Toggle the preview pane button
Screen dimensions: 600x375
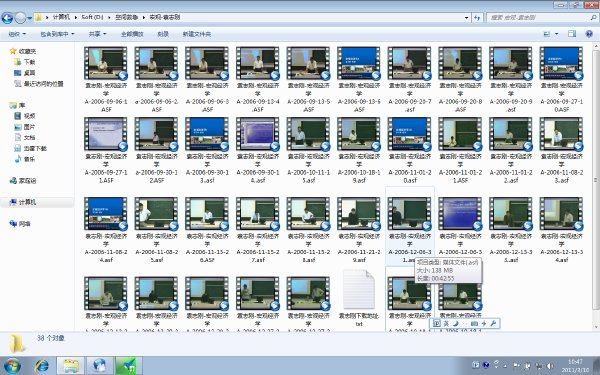click(x=572, y=34)
